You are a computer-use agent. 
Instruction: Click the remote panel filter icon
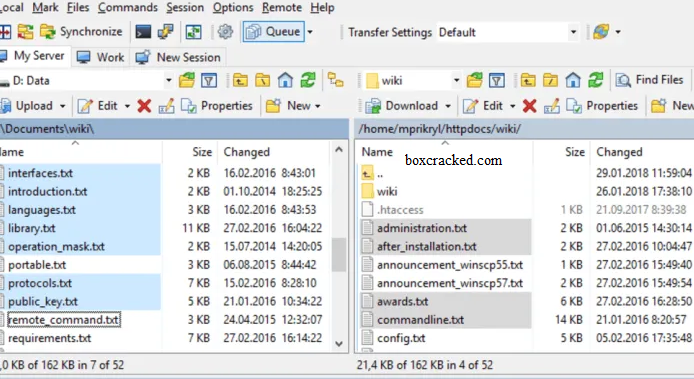coord(497,81)
